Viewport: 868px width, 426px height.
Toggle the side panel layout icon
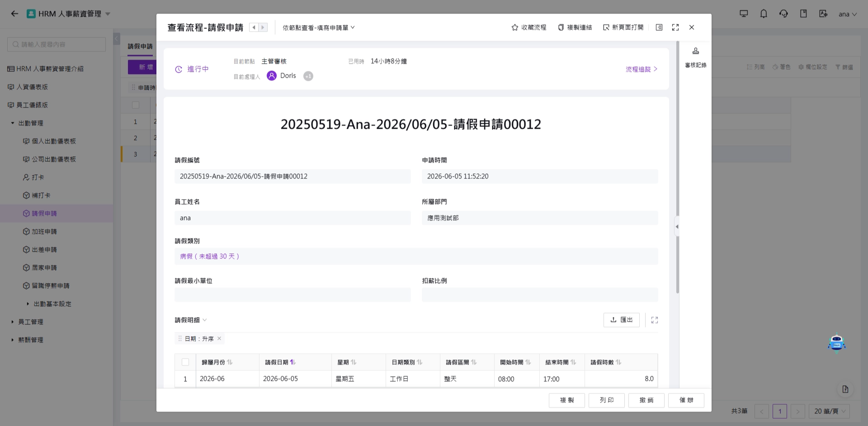coord(659,28)
